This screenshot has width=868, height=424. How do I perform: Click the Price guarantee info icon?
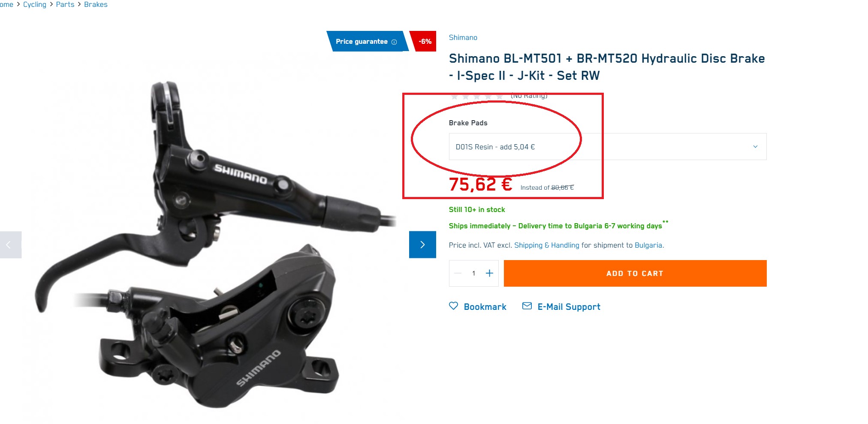[394, 42]
